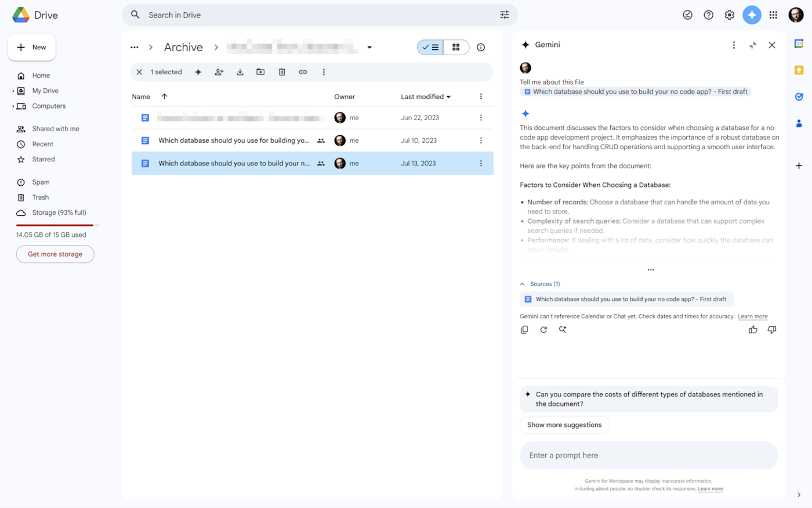Screen dimensions: 812x508
Task: Download the selected file
Action: tap(240, 72)
